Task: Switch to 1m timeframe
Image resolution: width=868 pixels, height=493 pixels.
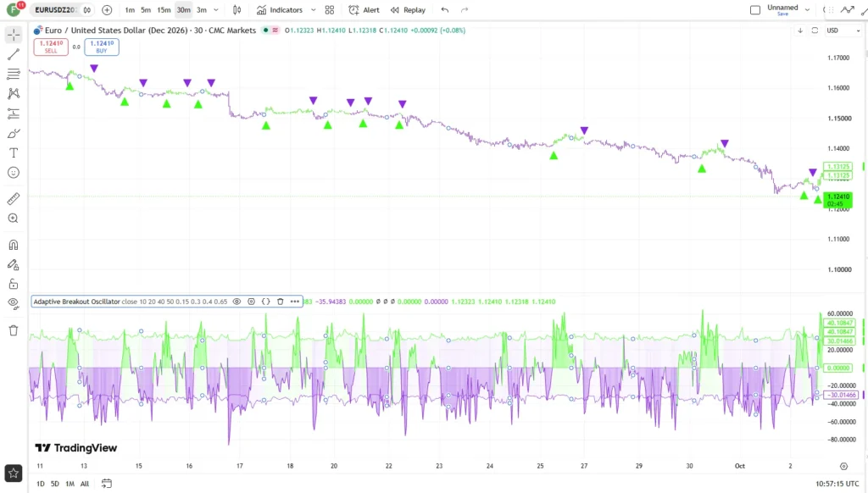Action: [x=130, y=10]
